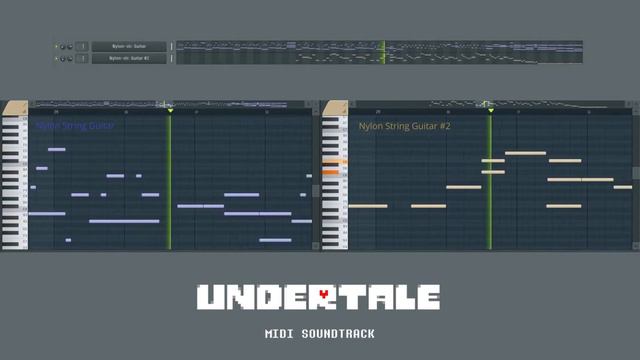Click bottom-right corner button of left piano roll
Image resolution: width=640 pixels, height=360 pixels.
click(x=316, y=246)
